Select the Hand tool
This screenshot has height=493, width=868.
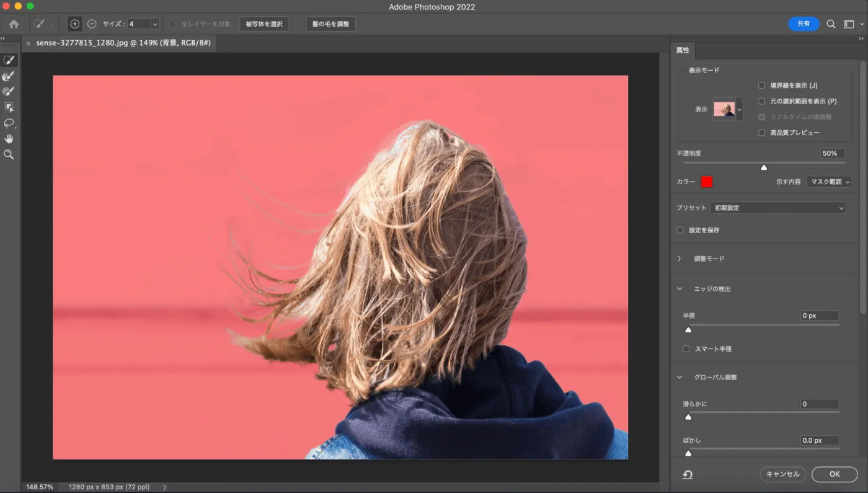coord(9,138)
